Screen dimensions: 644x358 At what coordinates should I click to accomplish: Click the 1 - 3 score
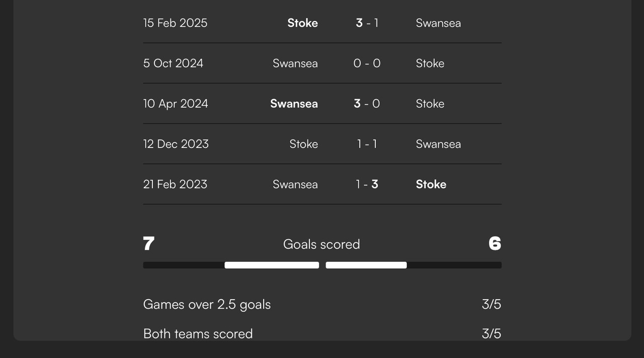367,184
